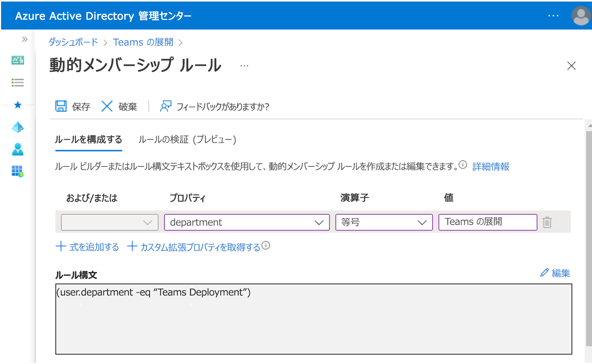Go to Teams の展開 breadcrumb
Image resolution: width=592 pixels, height=364 pixels.
point(143,42)
